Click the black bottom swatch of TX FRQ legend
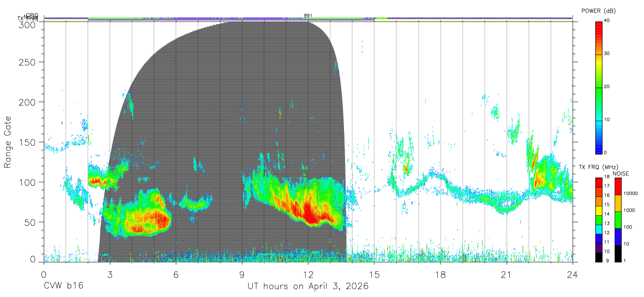This screenshot has height=297, width=644. coord(598,256)
